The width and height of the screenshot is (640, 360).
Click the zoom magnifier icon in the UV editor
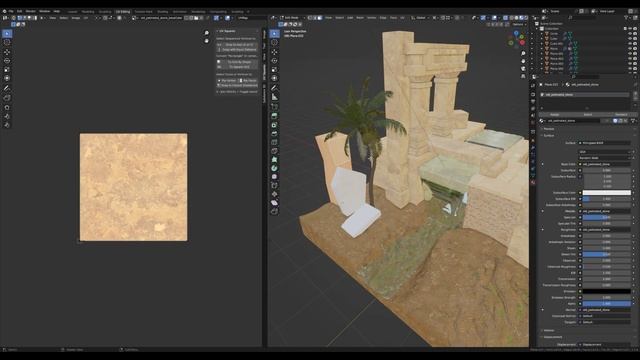(x=207, y=33)
